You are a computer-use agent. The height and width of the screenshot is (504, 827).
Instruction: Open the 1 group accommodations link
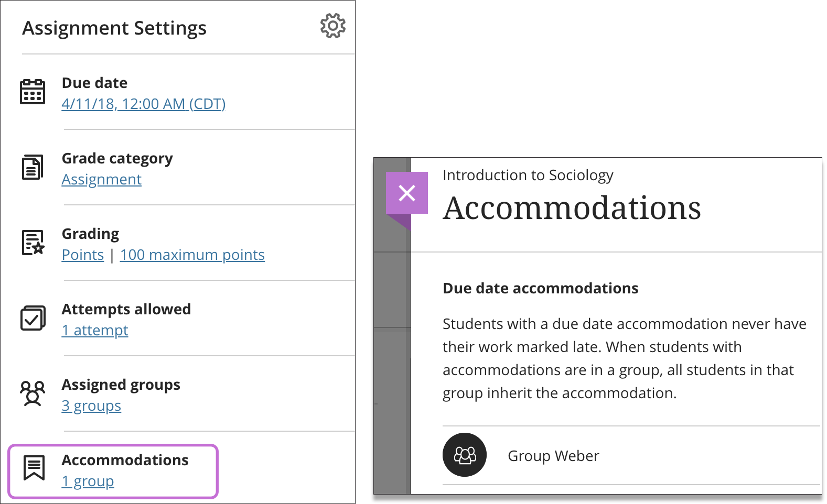(x=88, y=481)
